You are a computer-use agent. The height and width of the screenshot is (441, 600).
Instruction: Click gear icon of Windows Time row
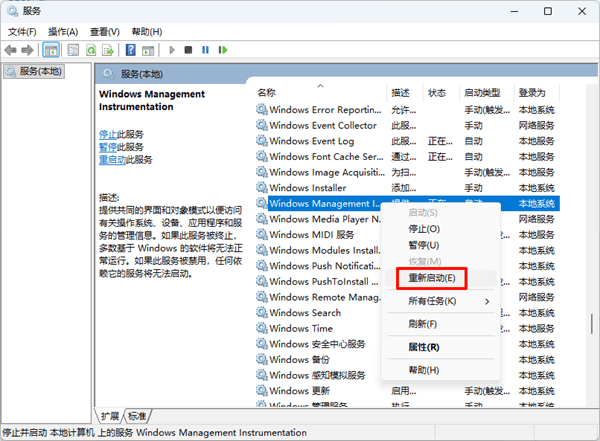[x=262, y=328]
